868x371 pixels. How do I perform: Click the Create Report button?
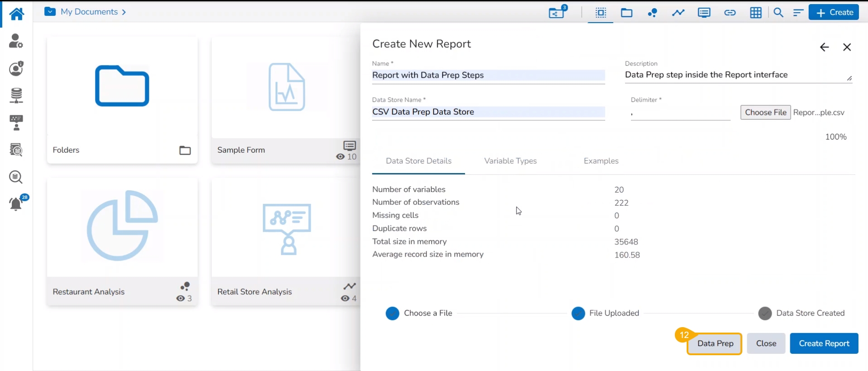pos(824,343)
